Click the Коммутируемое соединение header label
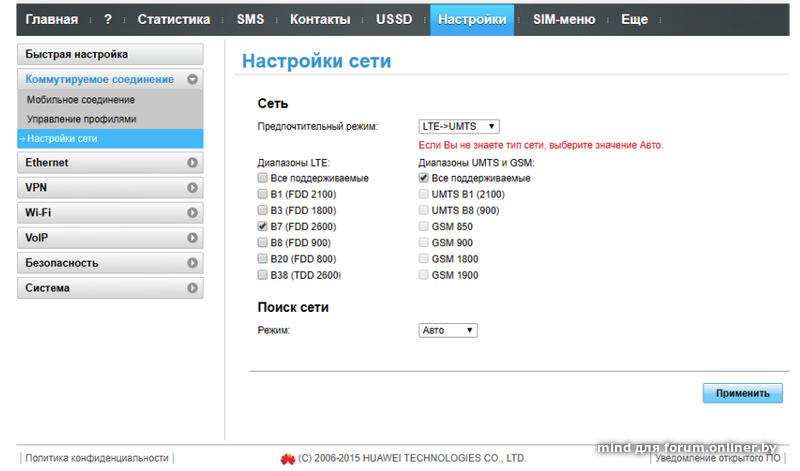This screenshot has height=471, width=800. [99, 80]
